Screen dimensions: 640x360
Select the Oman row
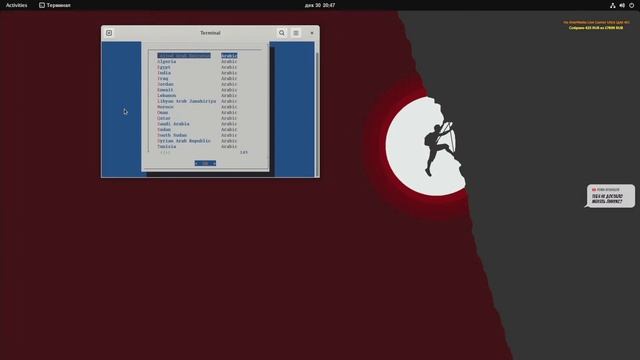[197, 113]
